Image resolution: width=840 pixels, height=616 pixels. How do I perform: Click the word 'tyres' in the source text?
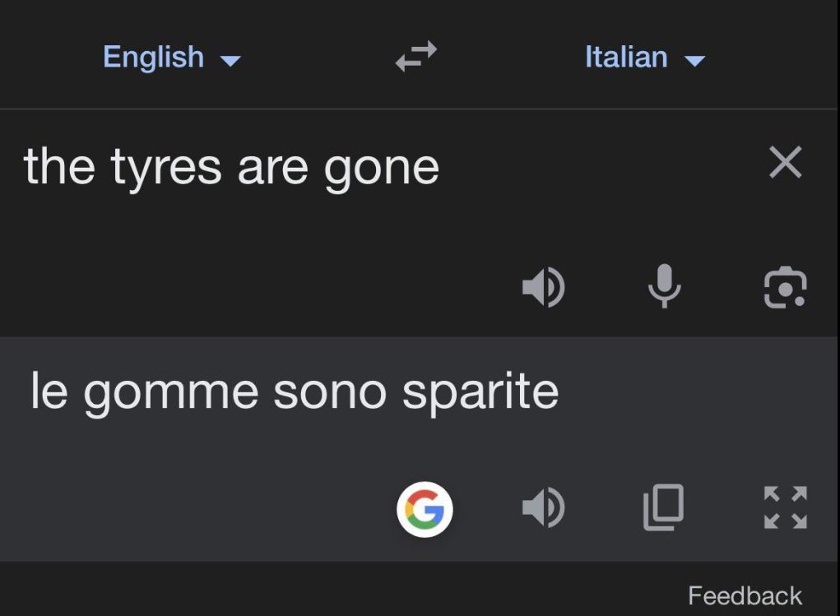pos(166,169)
